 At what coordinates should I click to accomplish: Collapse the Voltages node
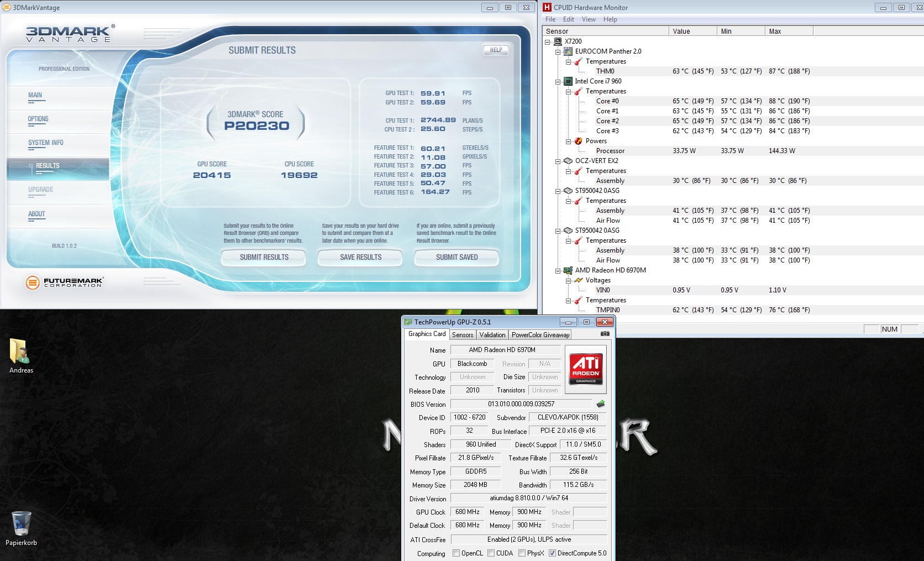click(568, 280)
